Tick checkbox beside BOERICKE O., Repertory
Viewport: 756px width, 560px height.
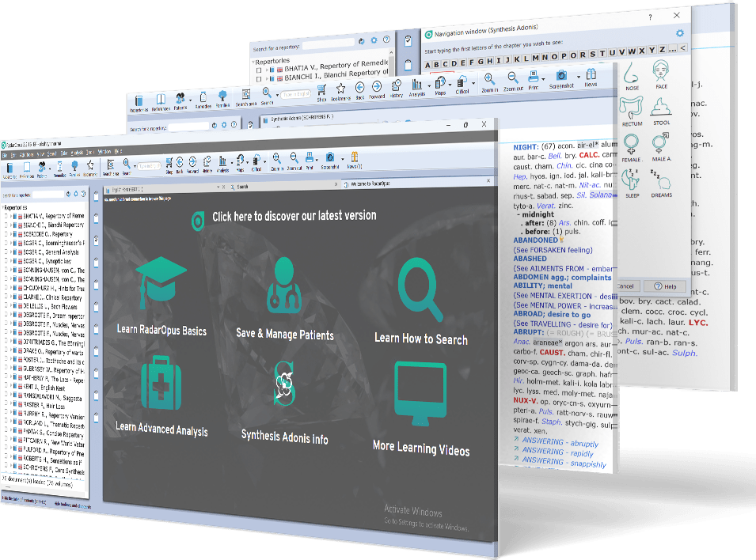click(6, 233)
